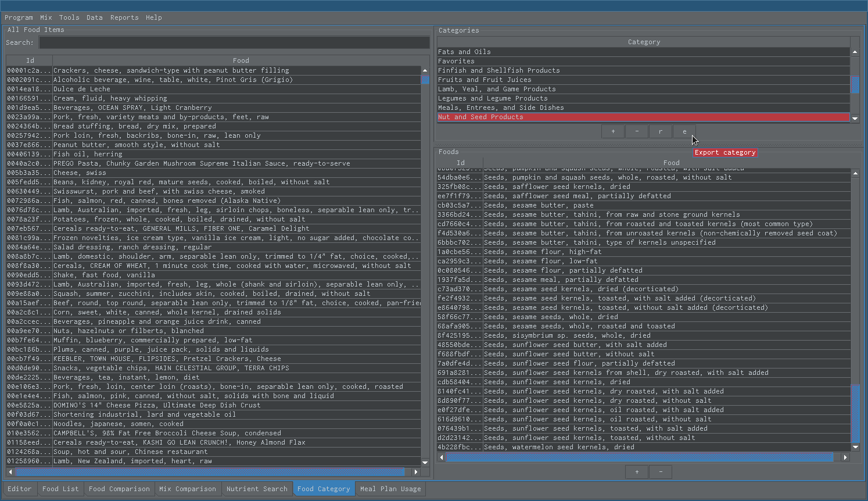Select Seeds, sisymbrium sp. seeds, whole, dried
The height and width of the screenshot is (501, 868).
644,335
